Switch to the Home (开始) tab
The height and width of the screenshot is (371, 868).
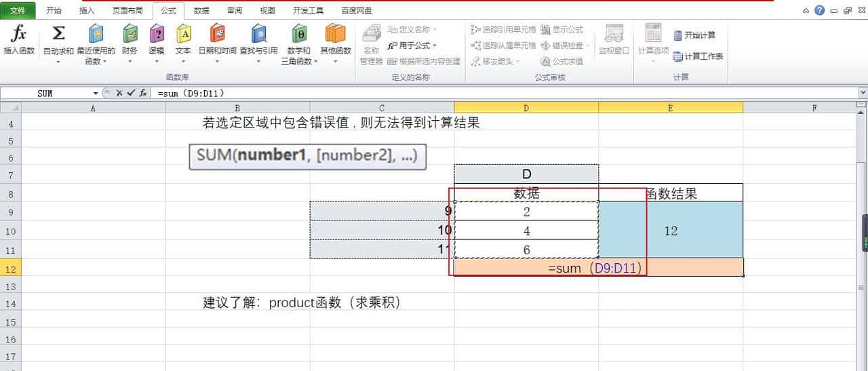point(54,11)
